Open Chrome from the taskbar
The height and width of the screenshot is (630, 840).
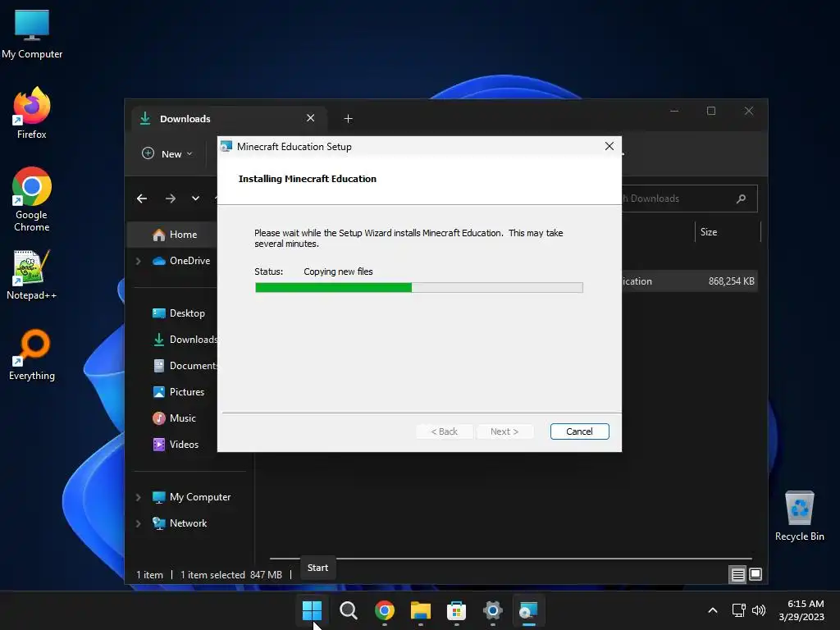pyautogui.click(x=384, y=610)
